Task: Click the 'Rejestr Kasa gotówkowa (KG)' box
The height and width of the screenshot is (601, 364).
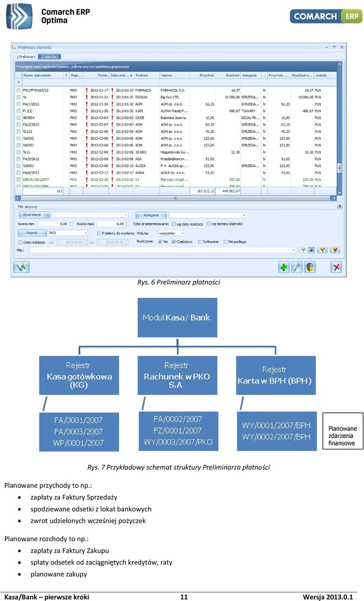Action: (x=79, y=375)
